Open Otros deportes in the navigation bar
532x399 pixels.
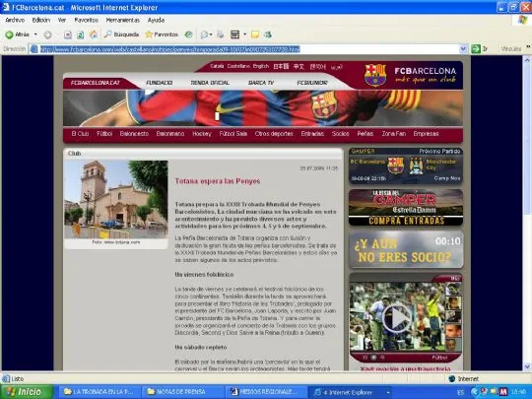274,134
